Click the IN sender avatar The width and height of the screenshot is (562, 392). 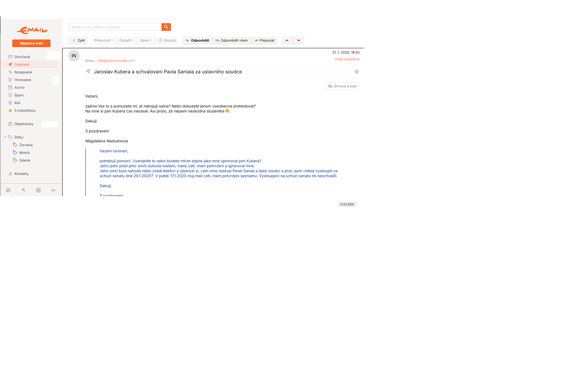(x=74, y=56)
